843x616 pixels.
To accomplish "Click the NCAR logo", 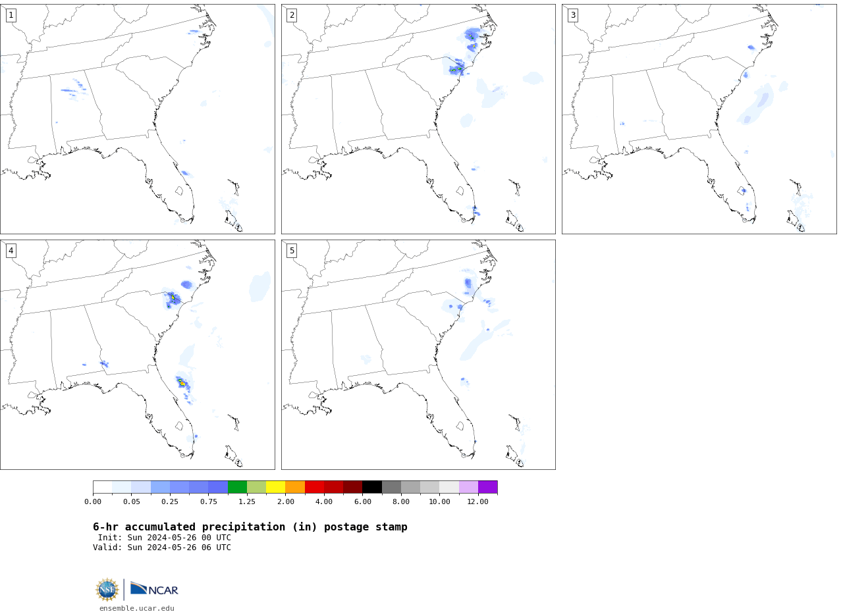I will tap(154, 589).
